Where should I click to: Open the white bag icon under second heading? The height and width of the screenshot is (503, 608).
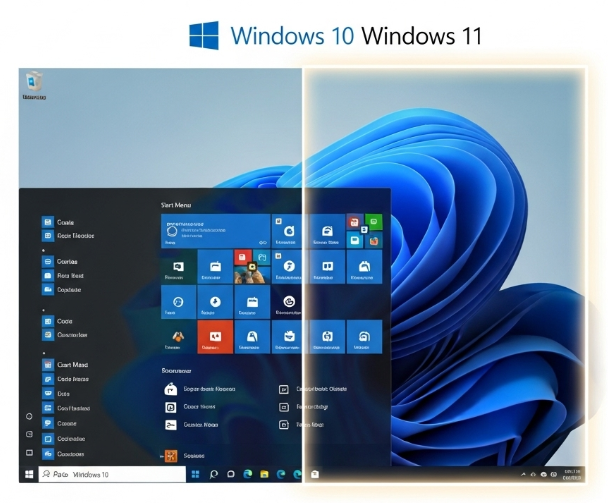(171, 389)
